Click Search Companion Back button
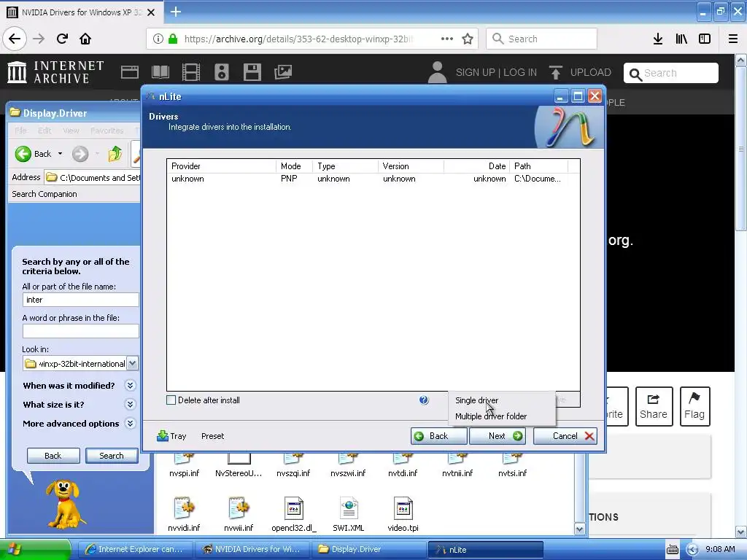The image size is (747, 560). (x=53, y=456)
